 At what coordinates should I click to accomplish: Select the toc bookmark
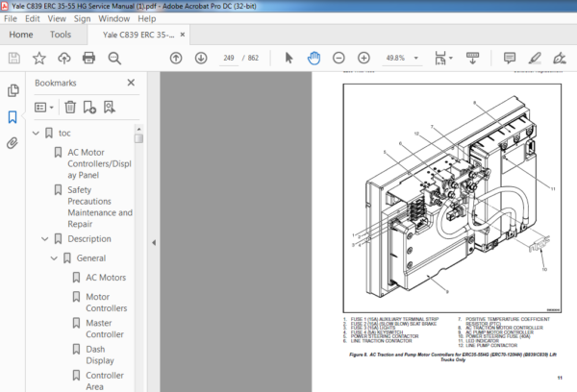click(x=64, y=134)
